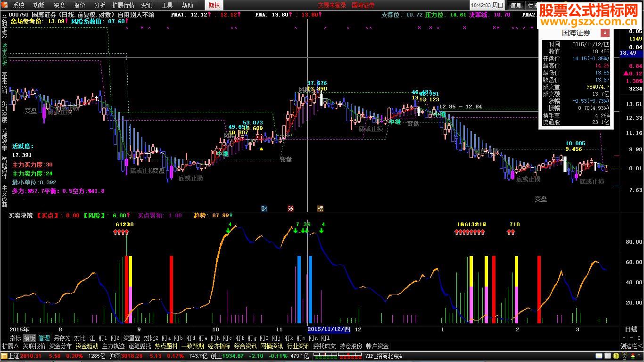Click the 期权 button
644x362 pixels.
point(215,5)
